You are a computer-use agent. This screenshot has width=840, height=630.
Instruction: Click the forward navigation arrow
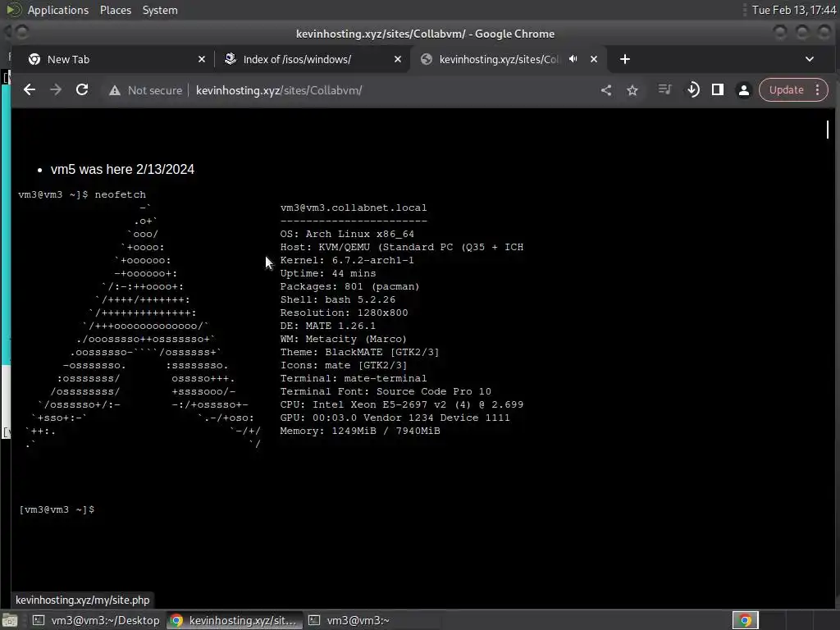56,90
